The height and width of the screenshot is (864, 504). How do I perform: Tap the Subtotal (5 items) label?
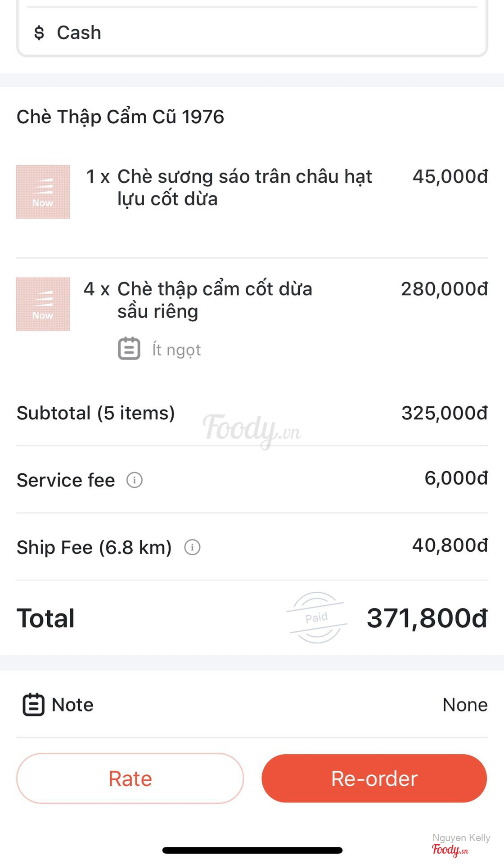(96, 413)
